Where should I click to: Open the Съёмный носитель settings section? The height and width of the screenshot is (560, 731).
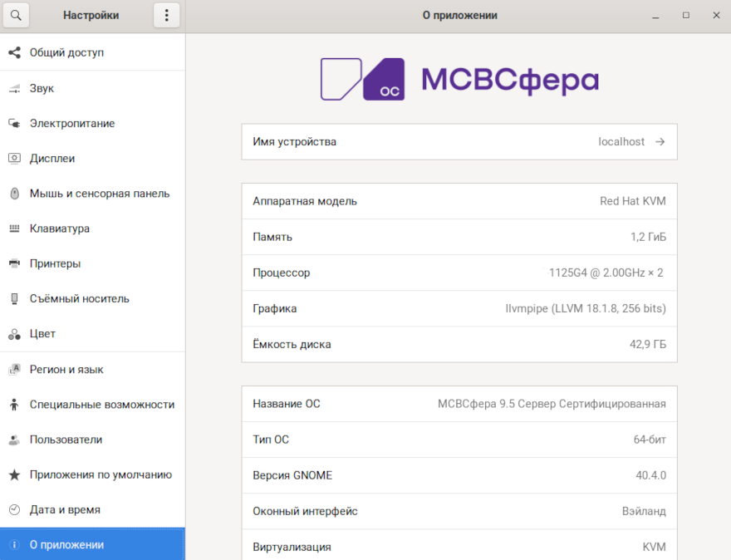[79, 298]
